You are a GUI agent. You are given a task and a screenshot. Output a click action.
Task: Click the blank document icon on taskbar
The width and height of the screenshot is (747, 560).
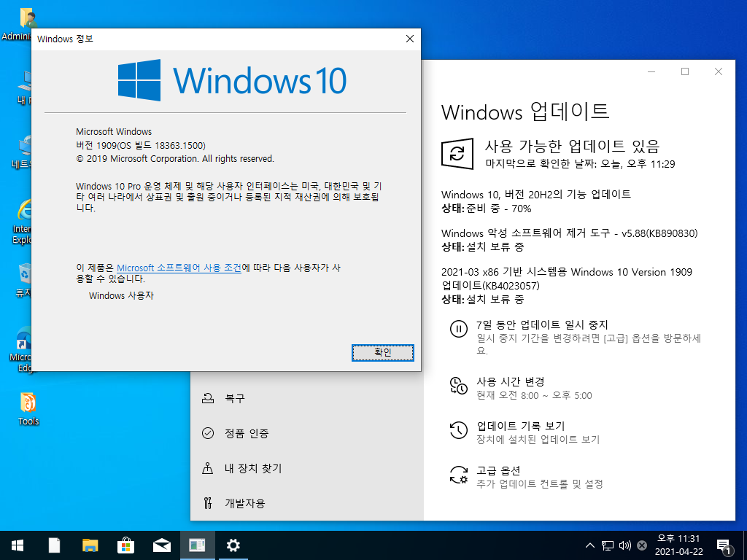[x=54, y=545]
